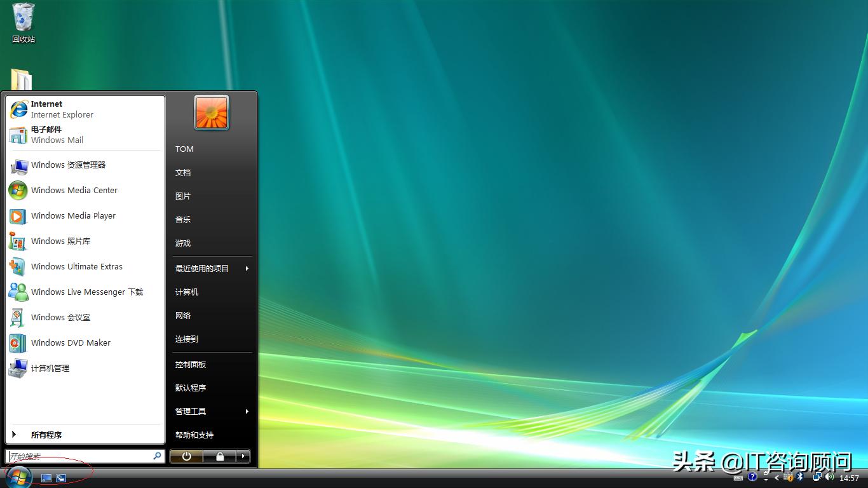Launch Windows DVD Maker
This screenshot has height=488, width=868.
tap(70, 342)
